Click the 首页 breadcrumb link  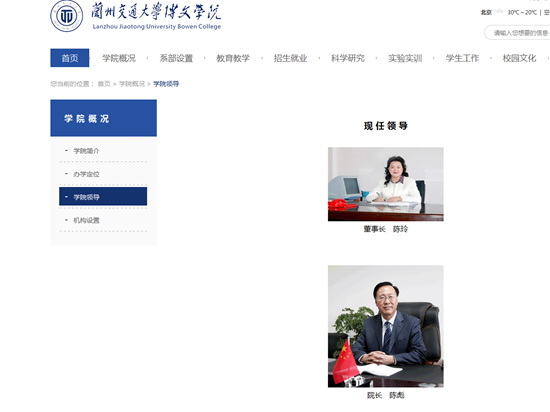104,84
